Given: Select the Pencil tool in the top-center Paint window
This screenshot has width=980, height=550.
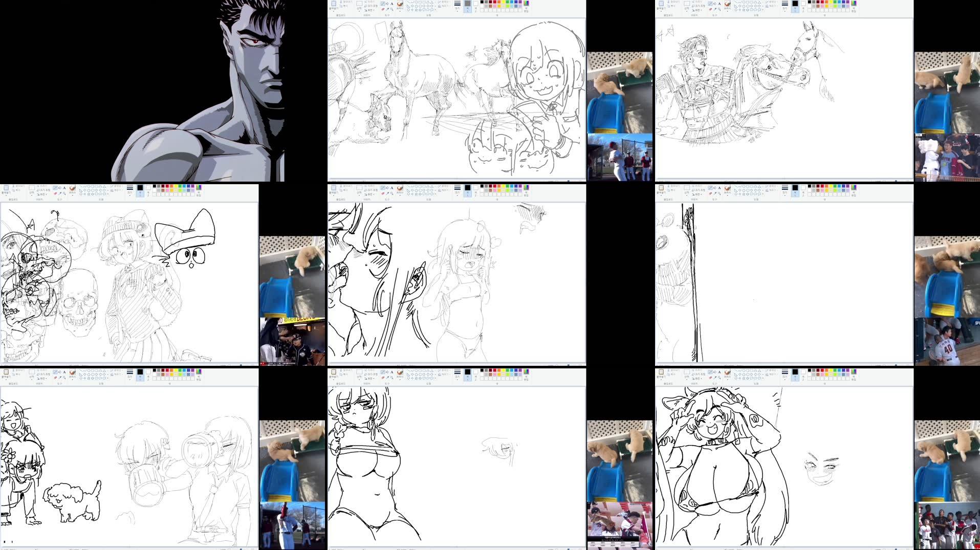Looking at the screenshot, I should (x=383, y=3).
